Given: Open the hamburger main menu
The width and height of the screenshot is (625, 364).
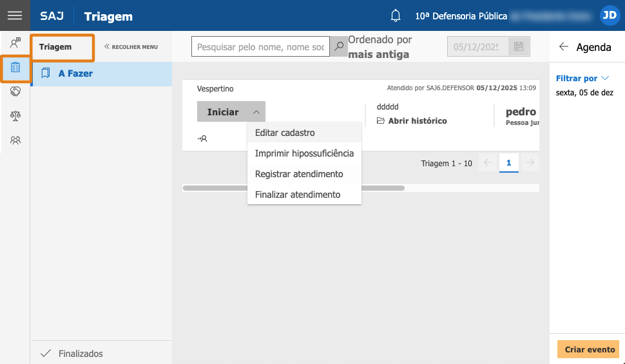Looking at the screenshot, I should [15, 16].
